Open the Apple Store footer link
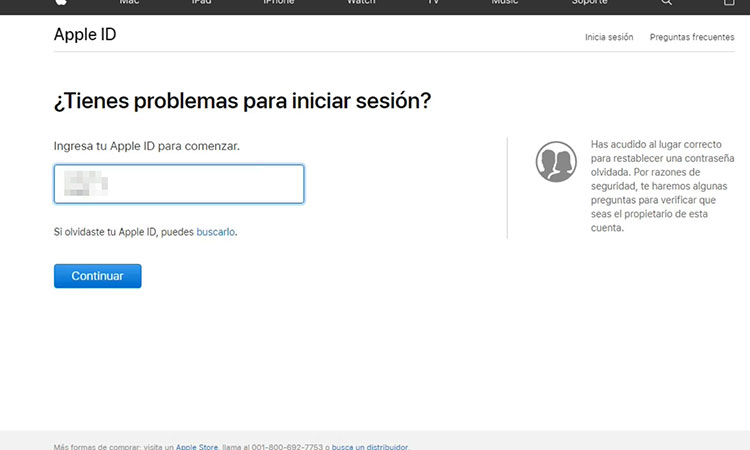750x450 pixels. [197, 447]
